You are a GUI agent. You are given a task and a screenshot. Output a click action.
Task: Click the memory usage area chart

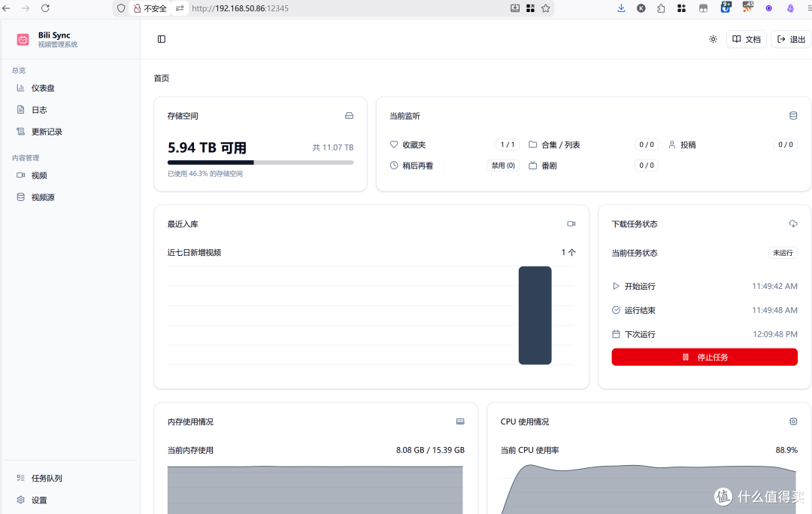point(315,490)
